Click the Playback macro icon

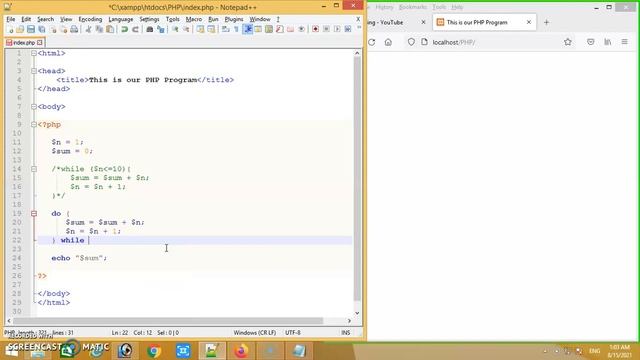point(337,29)
